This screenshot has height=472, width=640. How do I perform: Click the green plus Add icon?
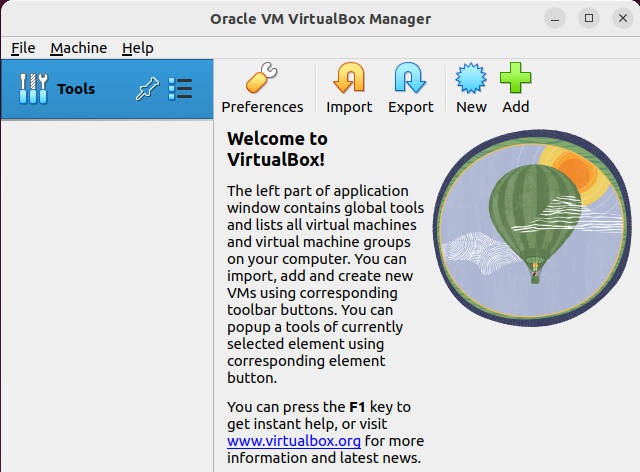[516, 78]
